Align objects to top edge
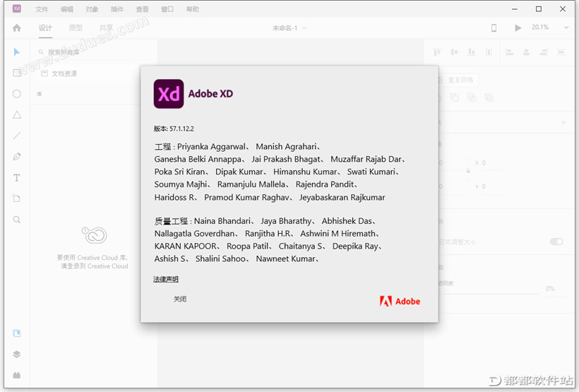Viewport: 579px width, 392px height. 437,52
